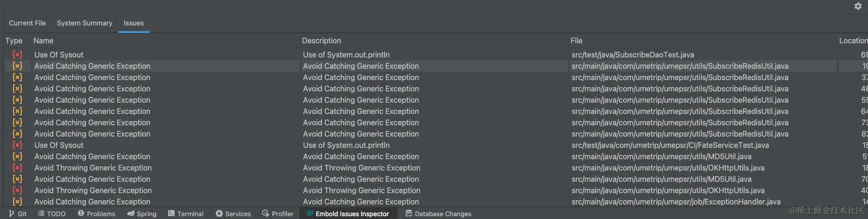Open the TODO tool window
Image resolution: width=868 pixels, height=219 pixels.
click(x=52, y=213)
